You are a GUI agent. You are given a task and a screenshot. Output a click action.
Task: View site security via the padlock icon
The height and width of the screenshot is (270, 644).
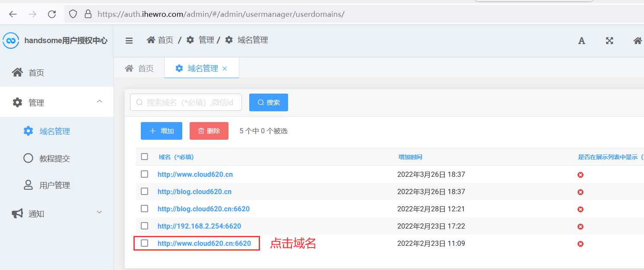(88, 14)
